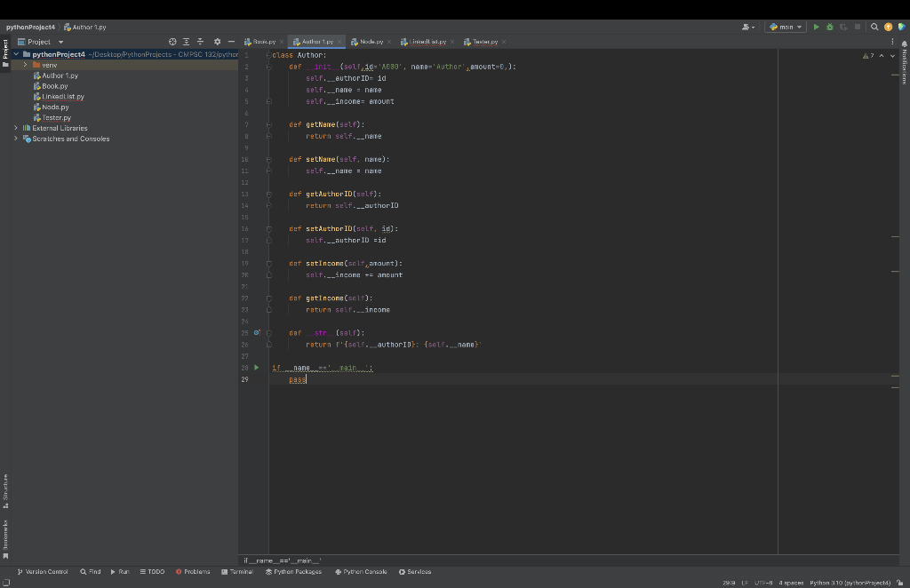This screenshot has width=910, height=588.
Task: Toggle the Bookmarks sidebar stripe button
Action: coord(5,539)
